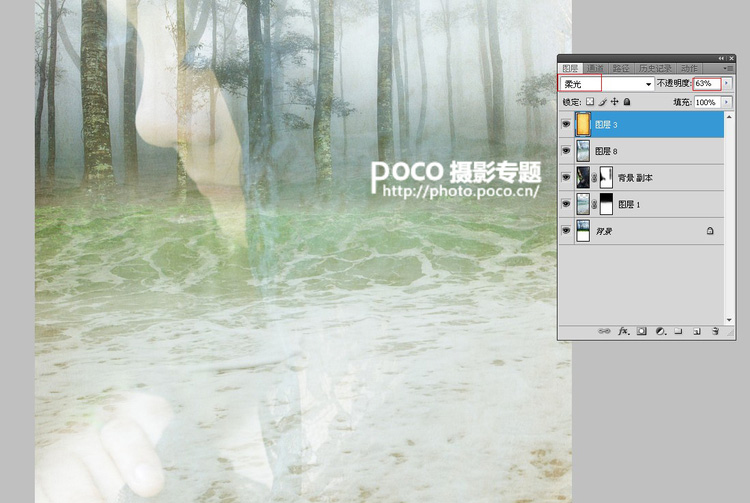The height and width of the screenshot is (503, 750).
Task: Toggle lock position move icon
Action: 615,101
